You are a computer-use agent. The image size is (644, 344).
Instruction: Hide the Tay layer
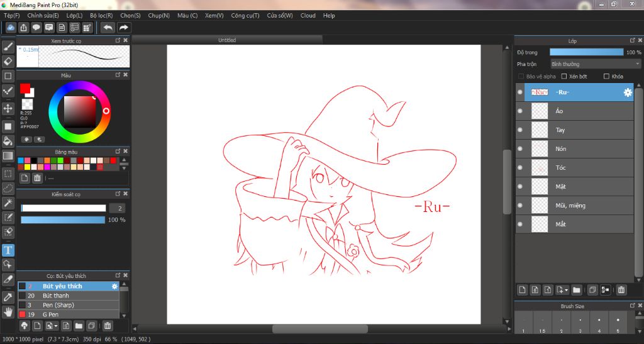[x=520, y=130]
